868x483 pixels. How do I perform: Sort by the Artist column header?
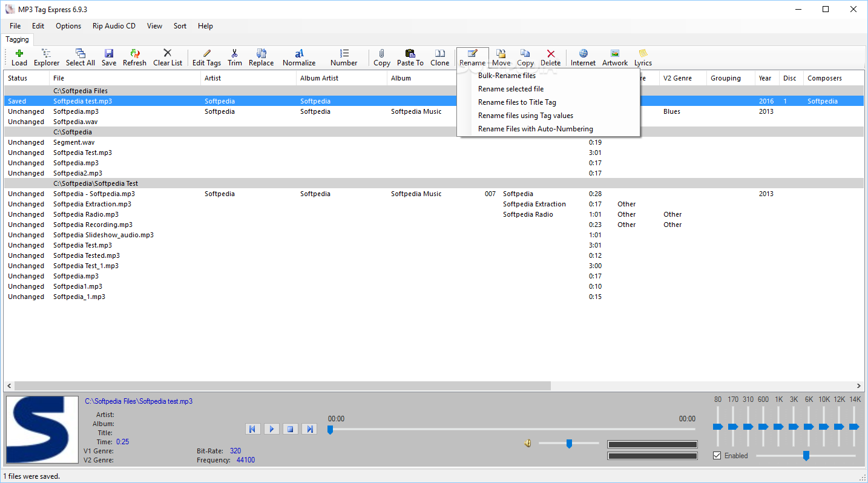[249, 78]
